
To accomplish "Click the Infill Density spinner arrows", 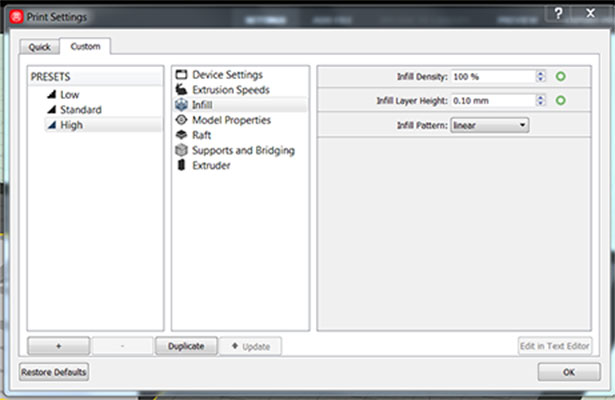I will 540,76.
